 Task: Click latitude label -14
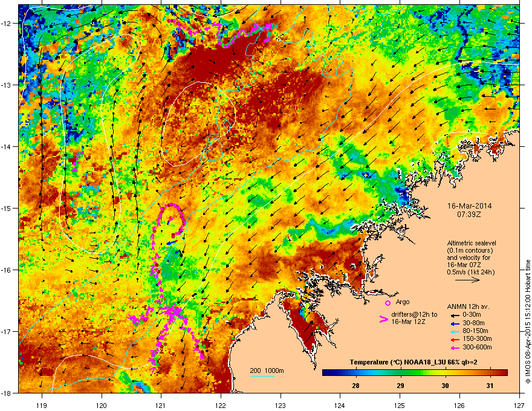7,146
